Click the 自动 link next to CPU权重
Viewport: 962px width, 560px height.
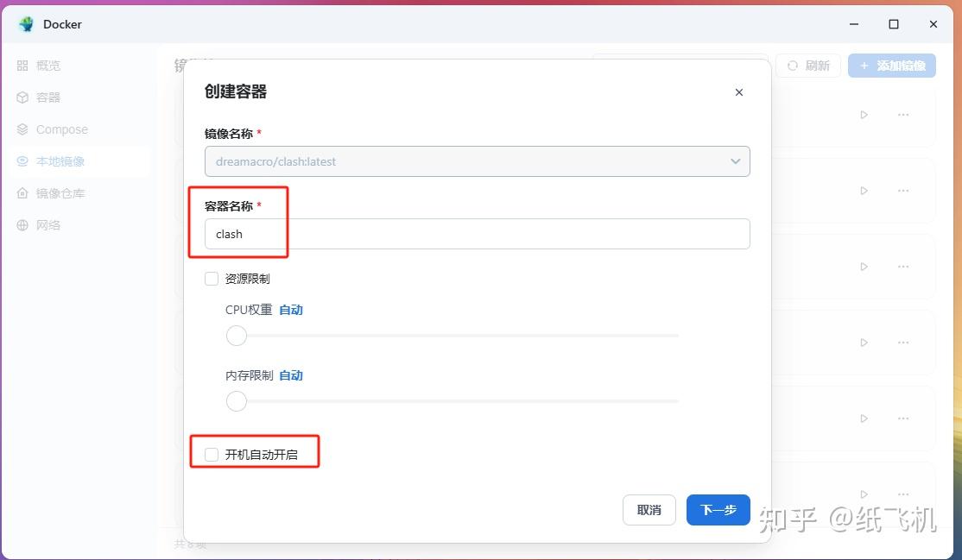291,309
